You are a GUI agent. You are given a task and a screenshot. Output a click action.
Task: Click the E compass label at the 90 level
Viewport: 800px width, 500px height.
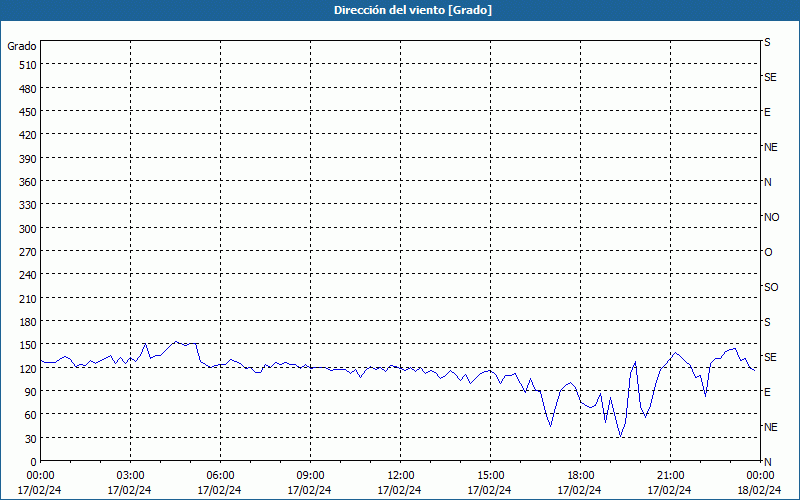[x=767, y=392]
